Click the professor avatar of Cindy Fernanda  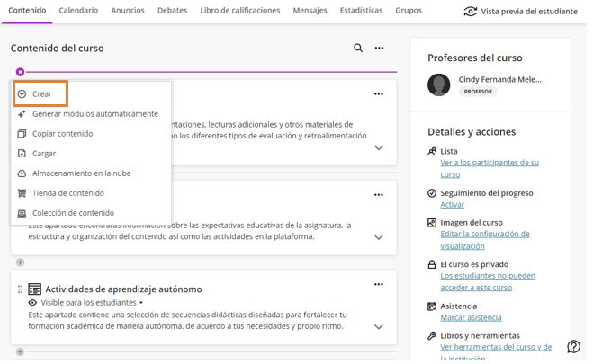click(439, 84)
